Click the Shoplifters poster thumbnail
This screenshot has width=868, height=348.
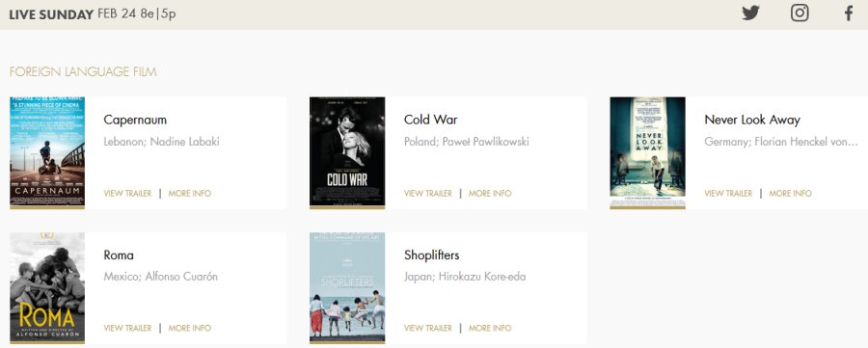pos(347,287)
